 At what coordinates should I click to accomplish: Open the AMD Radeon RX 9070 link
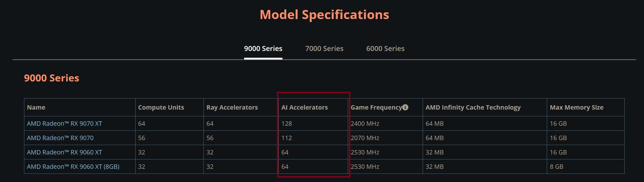point(60,138)
